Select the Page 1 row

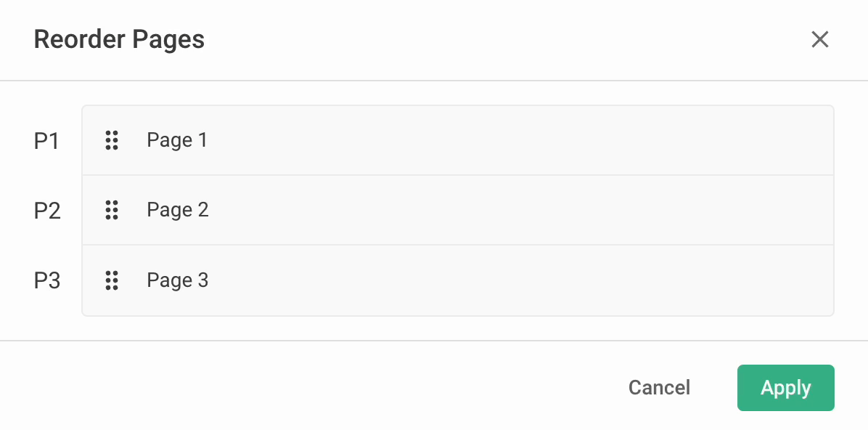click(x=457, y=141)
